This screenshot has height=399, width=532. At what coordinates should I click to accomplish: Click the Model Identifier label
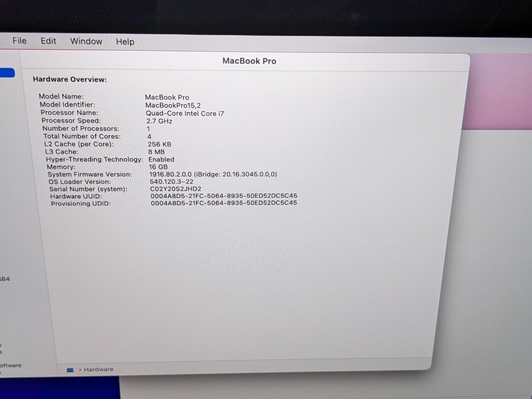point(67,104)
